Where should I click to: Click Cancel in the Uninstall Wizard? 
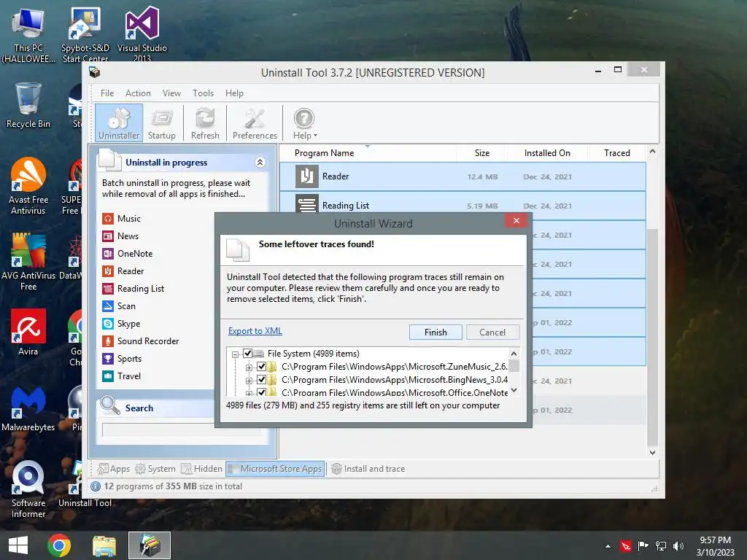coord(492,332)
